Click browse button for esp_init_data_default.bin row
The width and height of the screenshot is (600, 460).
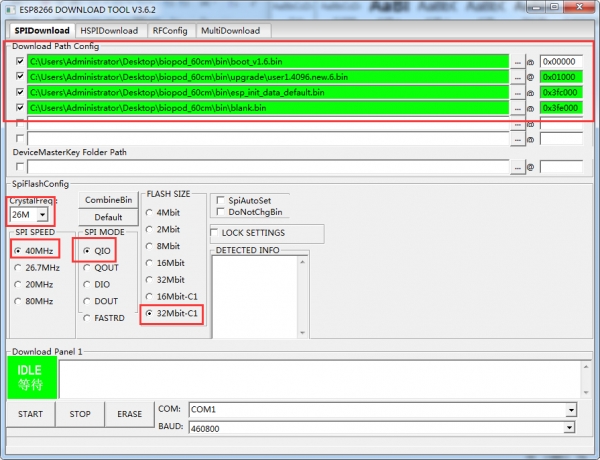tap(517, 93)
